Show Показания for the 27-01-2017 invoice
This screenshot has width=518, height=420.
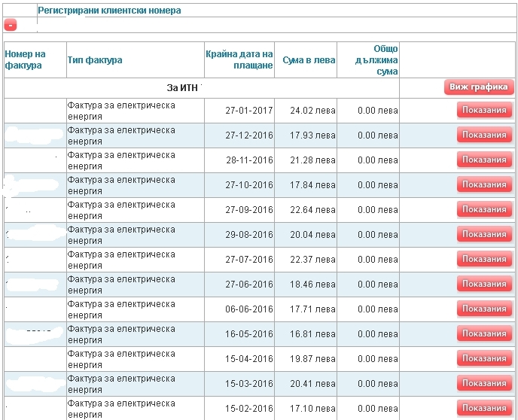pyautogui.click(x=484, y=110)
